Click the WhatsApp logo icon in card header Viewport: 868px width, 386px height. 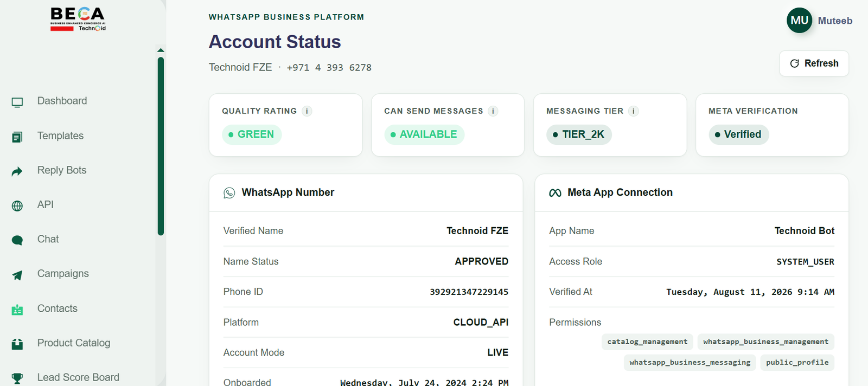229,193
